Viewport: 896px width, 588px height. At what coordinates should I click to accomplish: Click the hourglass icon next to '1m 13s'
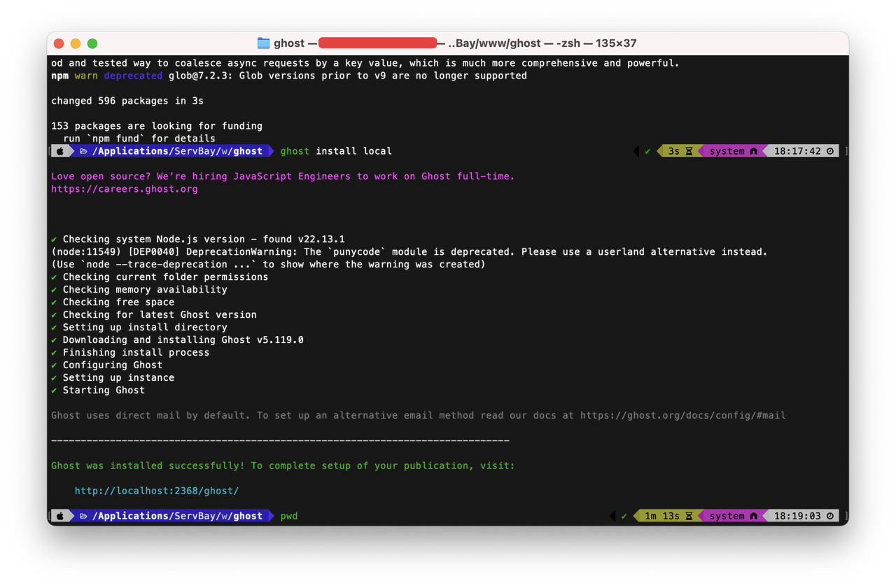tap(689, 516)
